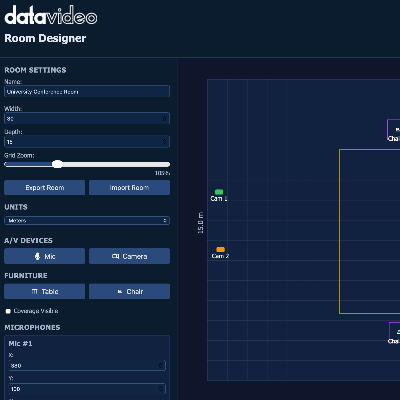Click the Depth field stepper arrows
The height and width of the screenshot is (400, 400).
click(x=164, y=142)
